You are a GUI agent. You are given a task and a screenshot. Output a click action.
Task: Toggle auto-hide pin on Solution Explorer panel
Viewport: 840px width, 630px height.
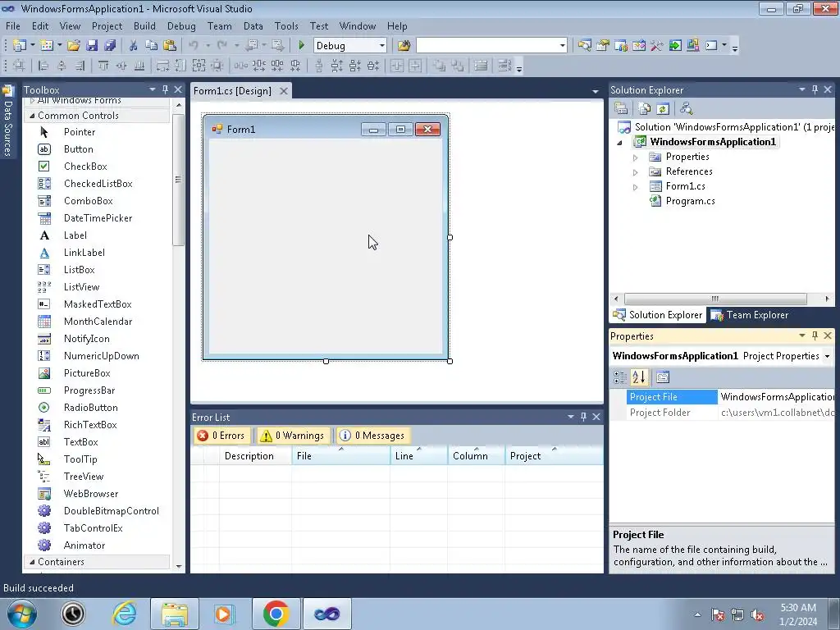[815, 89]
